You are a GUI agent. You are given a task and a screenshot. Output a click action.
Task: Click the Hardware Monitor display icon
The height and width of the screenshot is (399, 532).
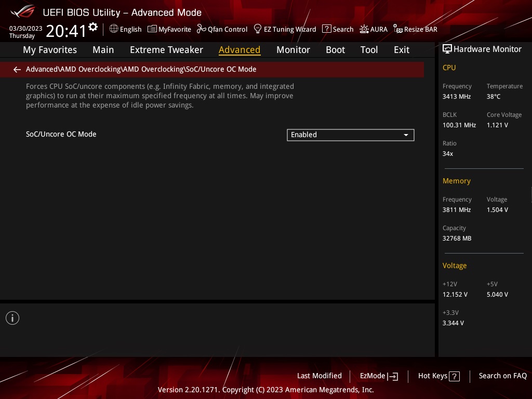click(447, 49)
